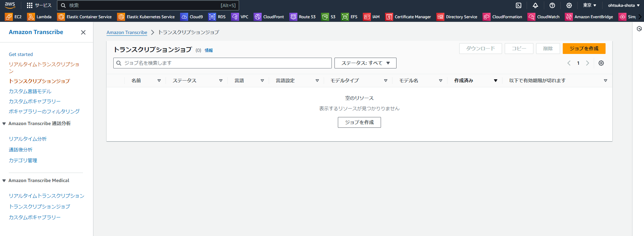
Task: Sort by 名前 column arrow
Action: [x=159, y=81]
